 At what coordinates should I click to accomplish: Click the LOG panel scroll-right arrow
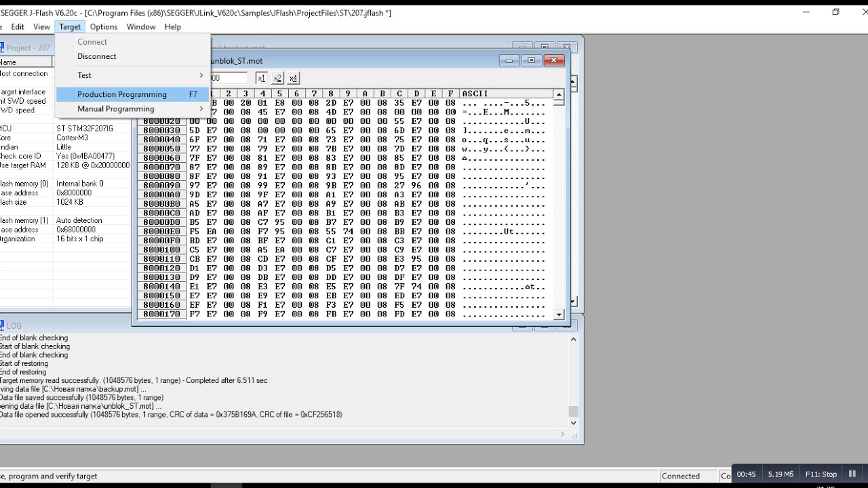(x=562, y=434)
